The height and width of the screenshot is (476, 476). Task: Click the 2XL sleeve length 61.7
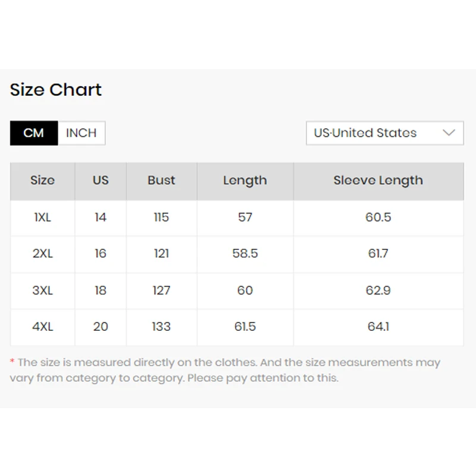click(378, 254)
